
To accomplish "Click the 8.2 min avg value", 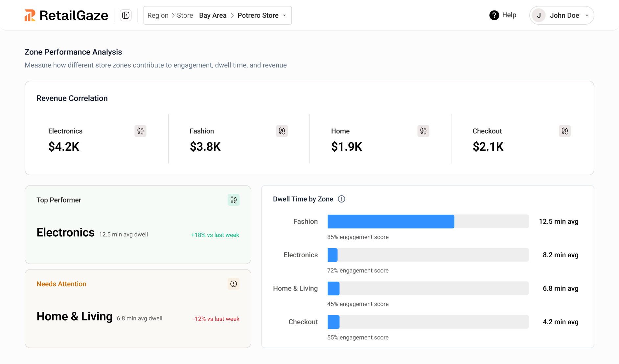I will tap(561, 255).
